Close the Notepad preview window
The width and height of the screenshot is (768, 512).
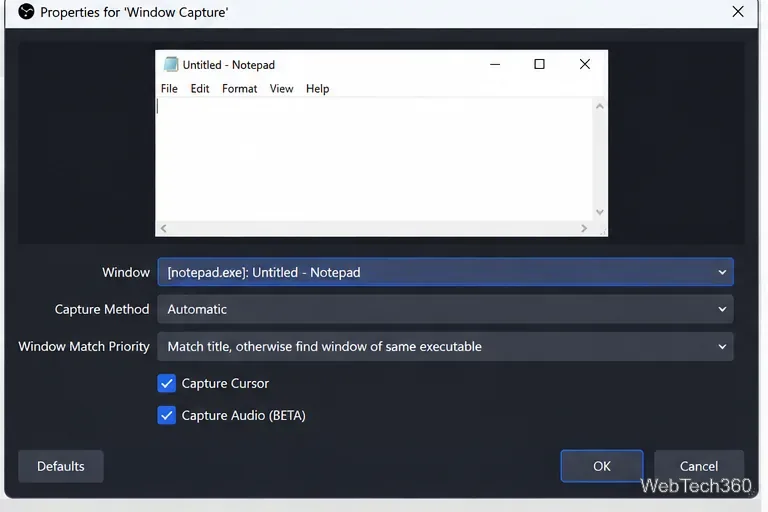click(584, 64)
